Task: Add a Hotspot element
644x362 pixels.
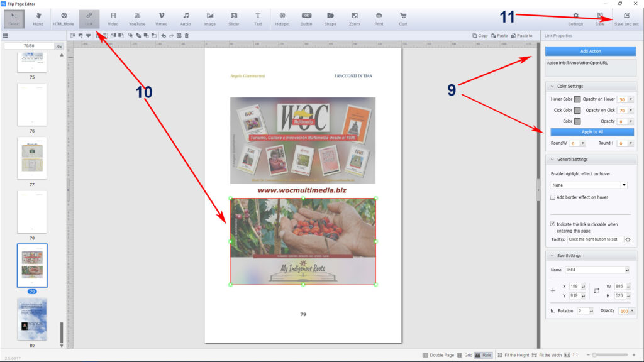Action: point(282,19)
